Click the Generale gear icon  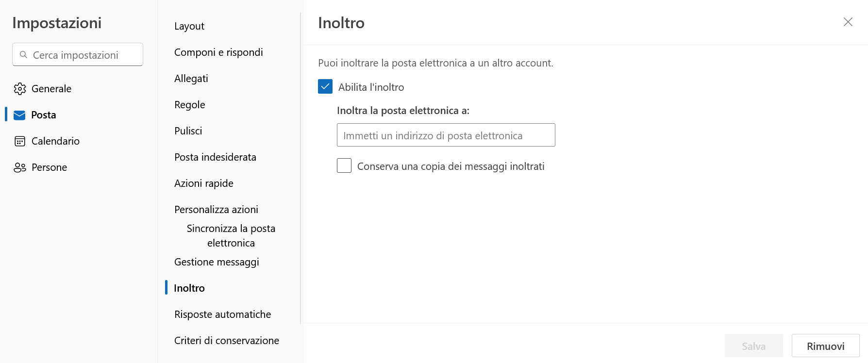click(x=20, y=89)
